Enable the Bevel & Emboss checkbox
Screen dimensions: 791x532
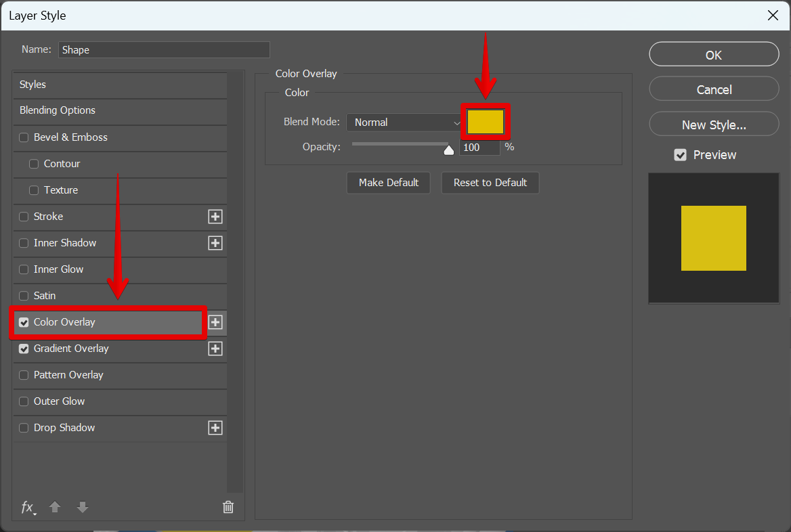(24, 137)
